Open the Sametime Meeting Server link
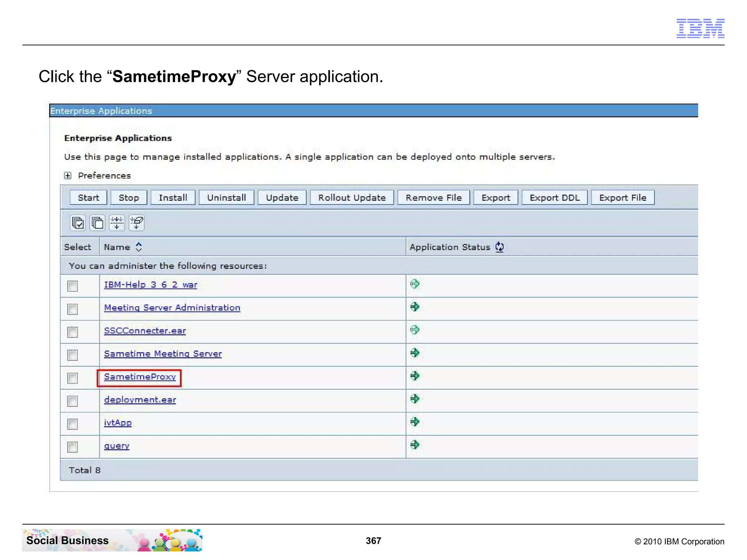The image size is (747, 560). 163,354
